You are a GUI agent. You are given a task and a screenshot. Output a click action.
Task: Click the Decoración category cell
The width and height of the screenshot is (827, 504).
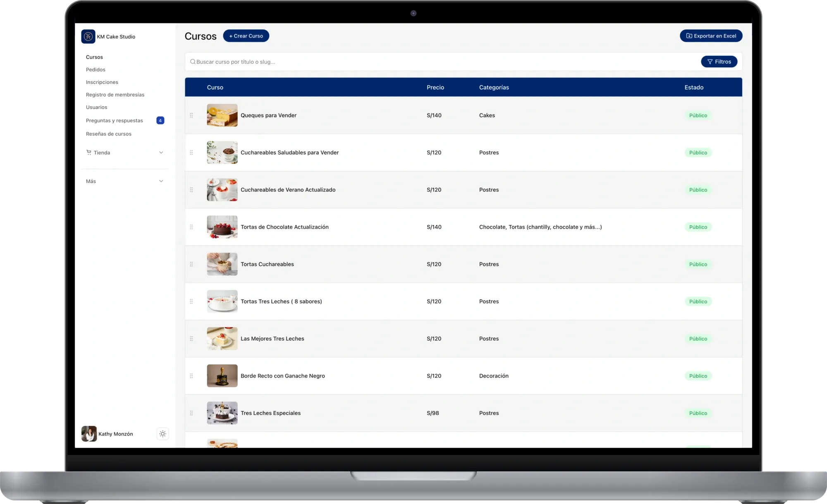494,376
